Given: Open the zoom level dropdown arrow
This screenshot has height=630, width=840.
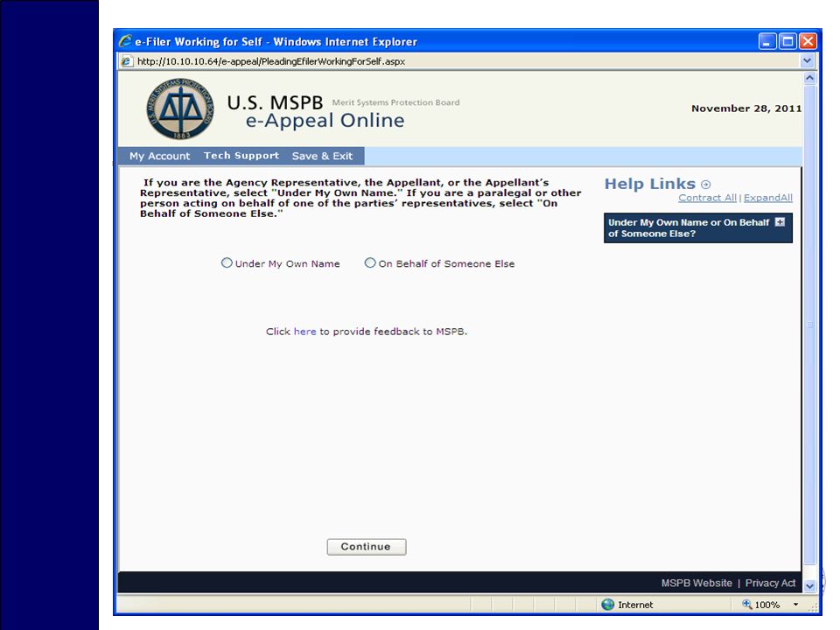Looking at the screenshot, I should 795,605.
